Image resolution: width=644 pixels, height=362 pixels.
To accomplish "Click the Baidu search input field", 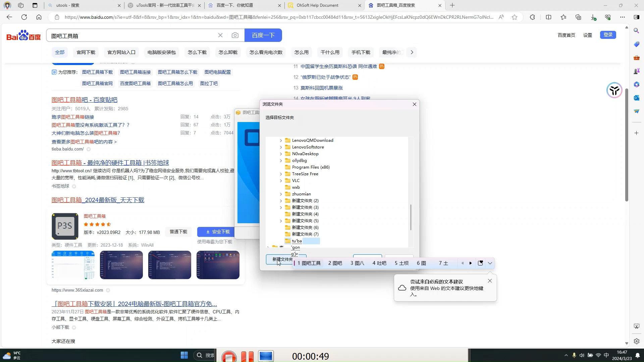I will click(x=132, y=36).
